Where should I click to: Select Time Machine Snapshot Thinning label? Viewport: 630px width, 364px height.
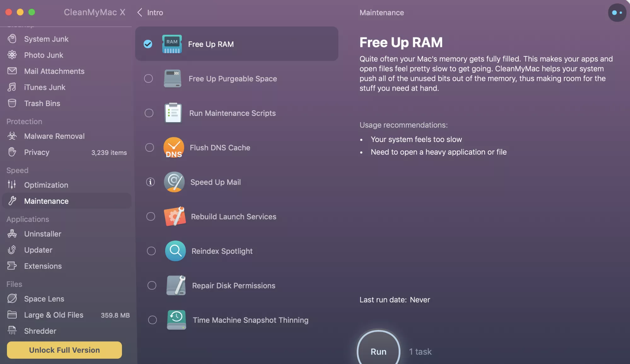pos(251,320)
